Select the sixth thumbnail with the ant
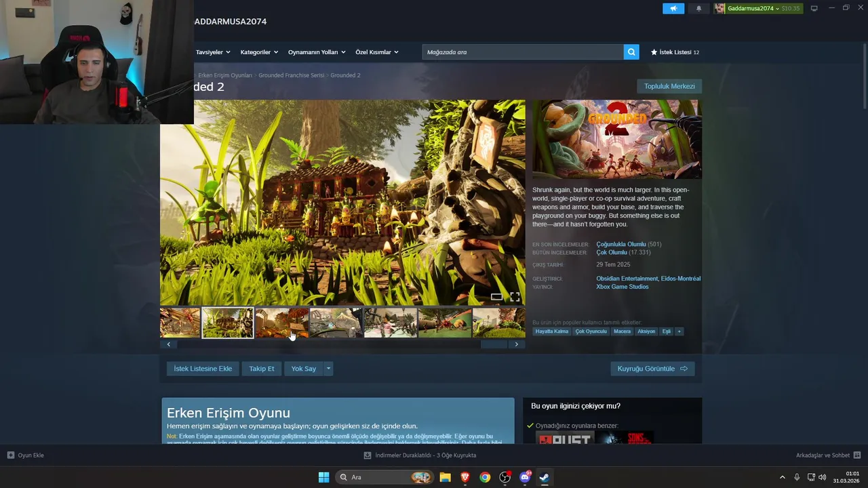Screen dimensions: 868x488 click(x=444, y=323)
